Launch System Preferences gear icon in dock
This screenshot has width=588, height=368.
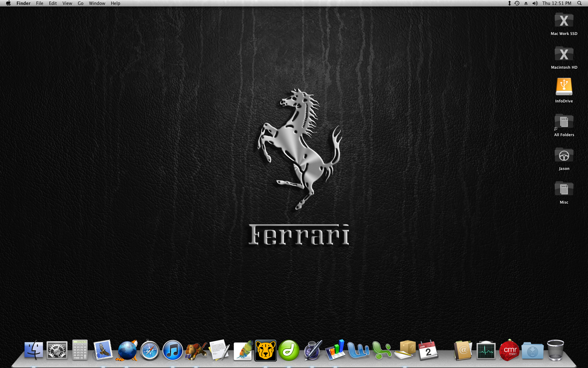pos(57,350)
